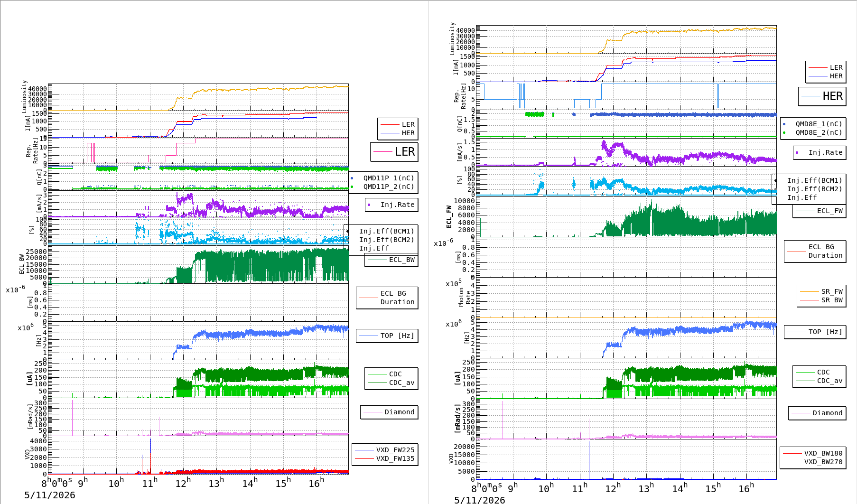Viewport: 857px width, 504px height.
Task: Click Inj.Eff(BCM2) legend above ECL_BW
Action: 386,240
